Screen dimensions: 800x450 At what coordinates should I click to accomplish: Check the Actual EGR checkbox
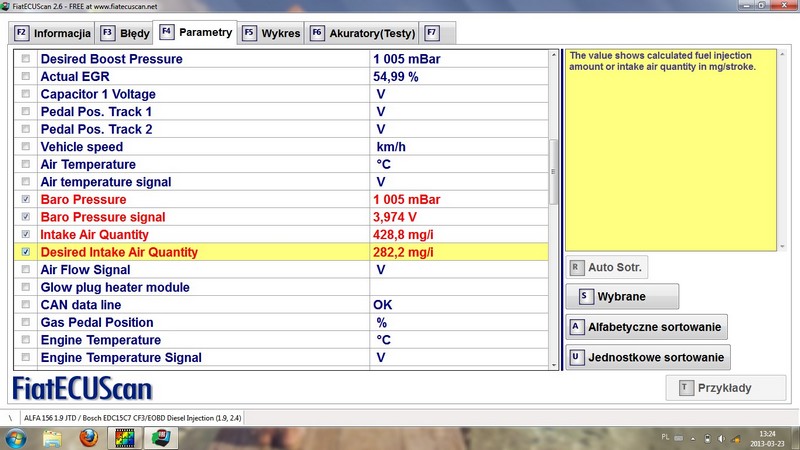(x=26, y=77)
